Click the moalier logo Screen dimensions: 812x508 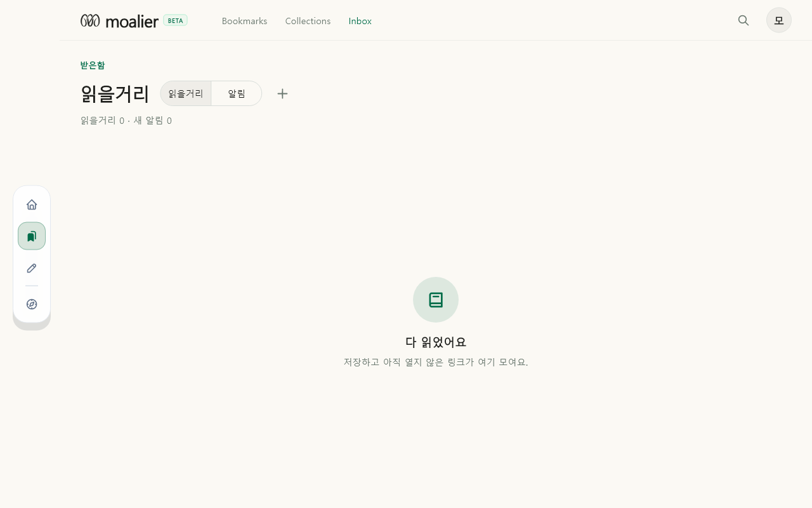pyautogui.click(x=119, y=21)
